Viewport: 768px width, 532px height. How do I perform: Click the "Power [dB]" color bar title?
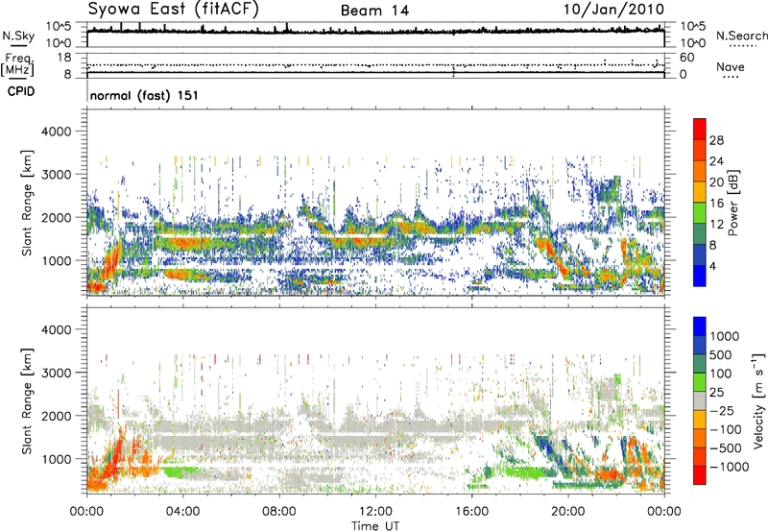coord(732,203)
